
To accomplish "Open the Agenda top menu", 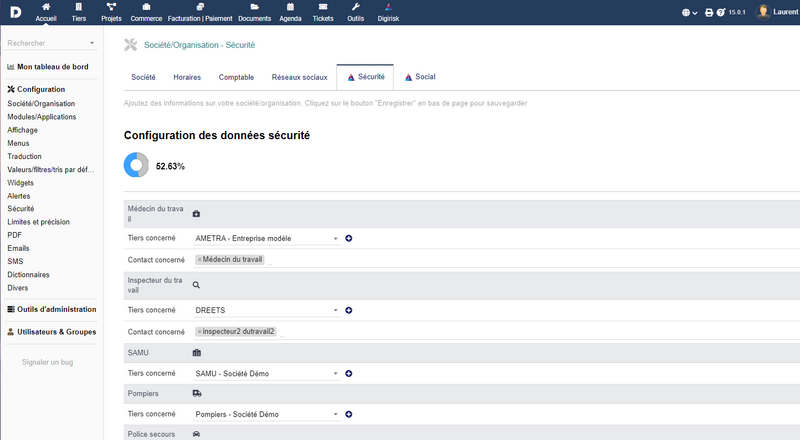I will [290, 12].
